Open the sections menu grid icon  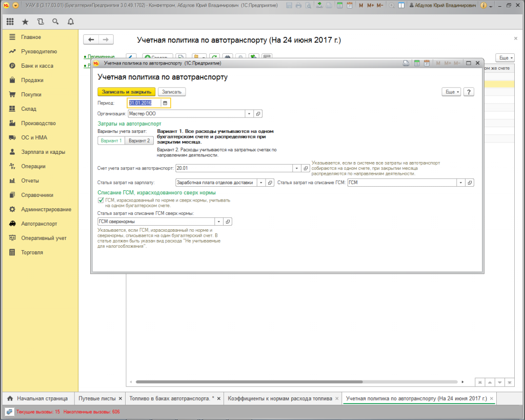coord(10,22)
